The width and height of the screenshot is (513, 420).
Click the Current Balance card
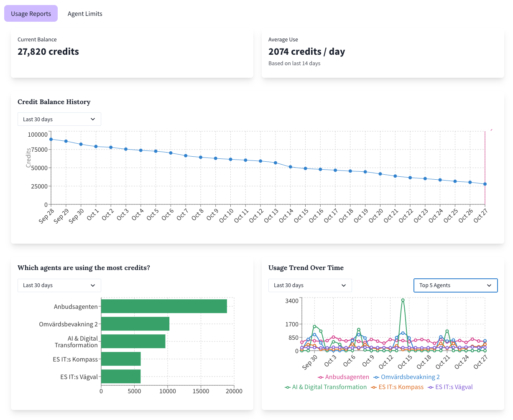click(132, 53)
